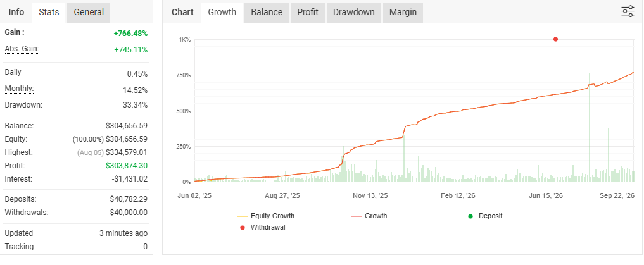Click the +745.11% absolute gain value
This screenshot has width=644, height=265.
click(130, 50)
